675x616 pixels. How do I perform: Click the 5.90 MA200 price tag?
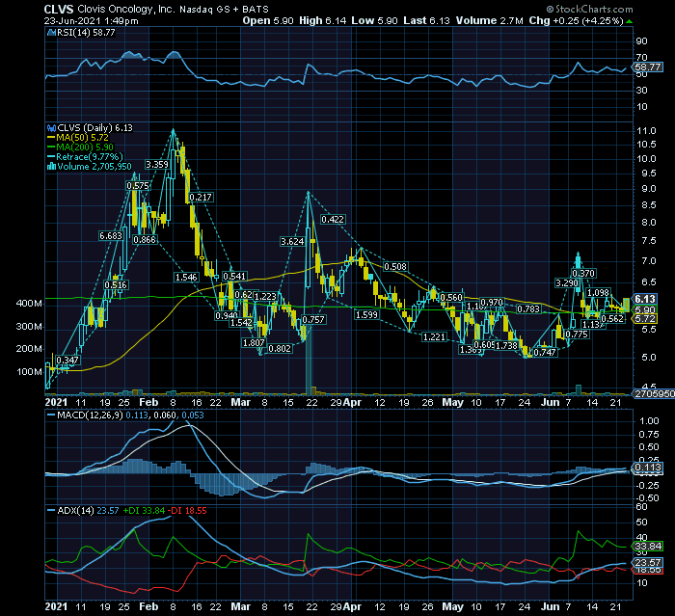pyautogui.click(x=645, y=309)
